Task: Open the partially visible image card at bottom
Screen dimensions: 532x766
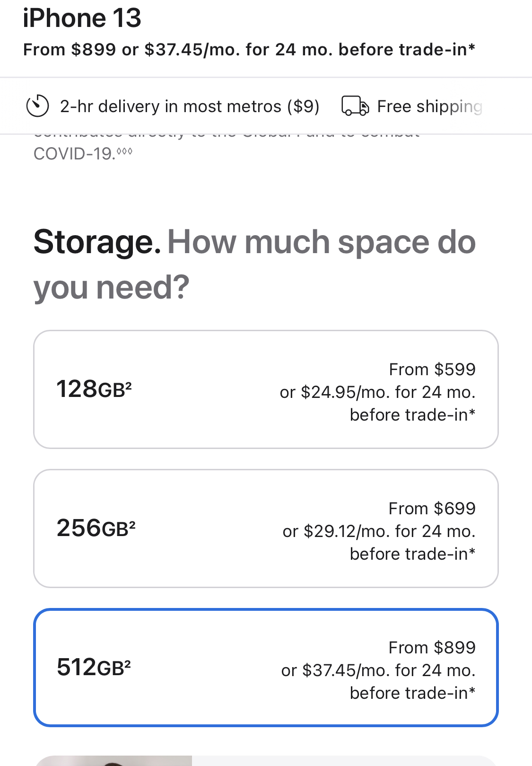Action: (266, 761)
